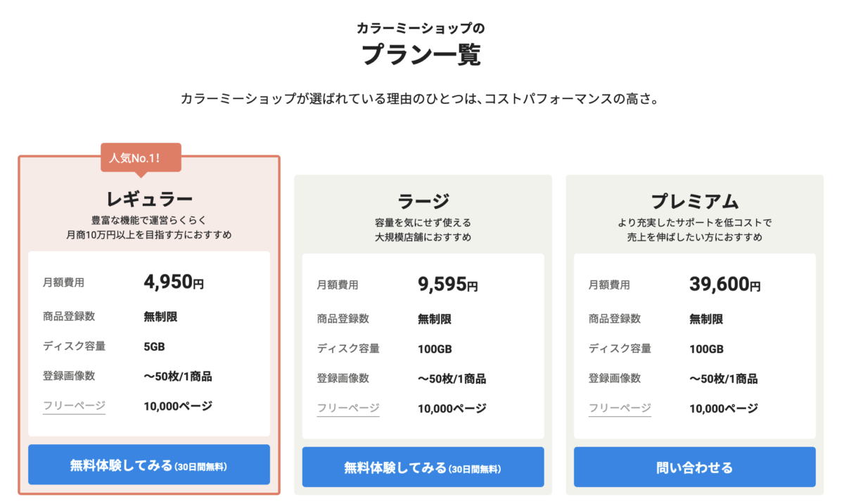
Task: Start the Large plan 30-day free trial
Action: click(x=423, y=467)
